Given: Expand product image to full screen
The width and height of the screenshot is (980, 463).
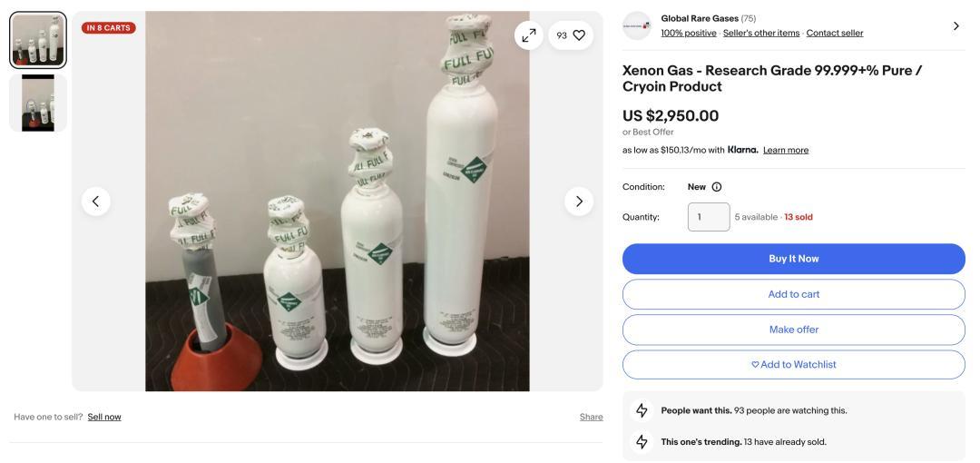Looking at the screenshot, I should [x=529, y=35].
